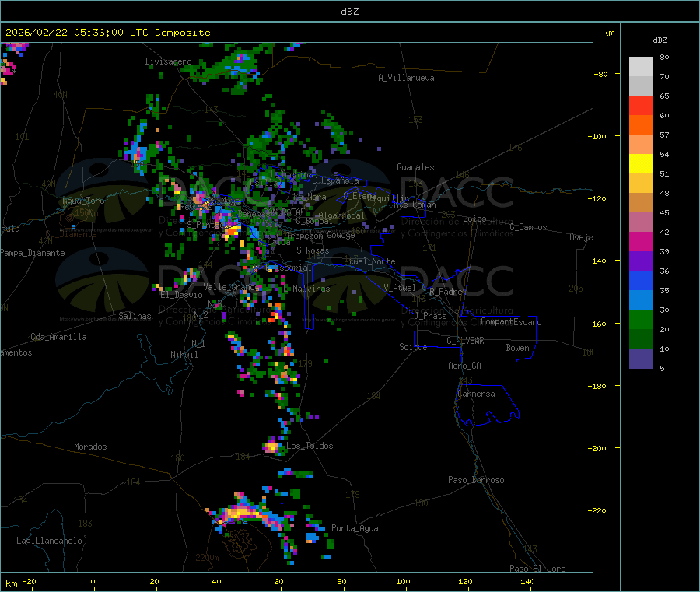700x592 pixels.
Task: Click the purple 36–39 dBZ legend swatch
Action: click(641, 261)
